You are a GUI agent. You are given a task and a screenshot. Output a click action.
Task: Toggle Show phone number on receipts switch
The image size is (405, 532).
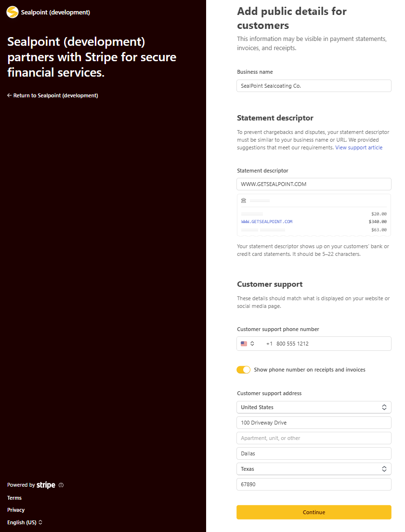point(244,370)
